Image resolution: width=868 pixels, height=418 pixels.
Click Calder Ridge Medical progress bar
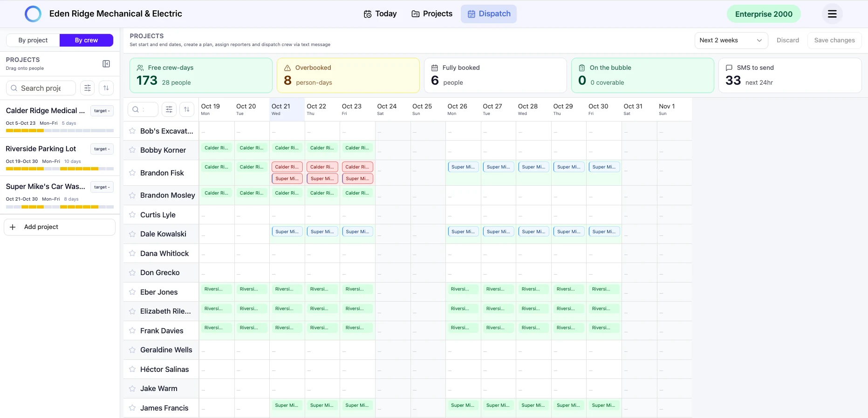pos(60,131)
